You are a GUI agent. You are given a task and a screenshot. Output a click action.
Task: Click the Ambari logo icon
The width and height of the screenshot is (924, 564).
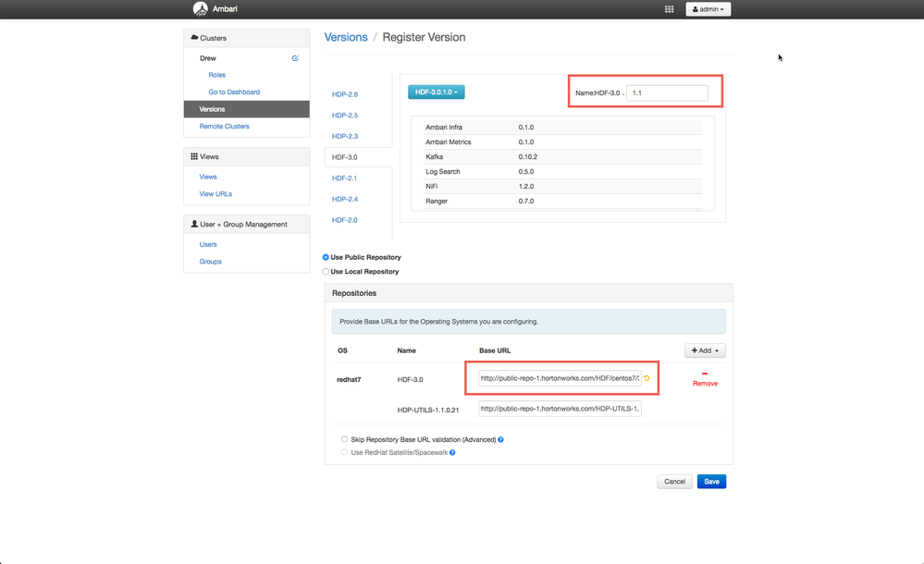click(201, 9)
